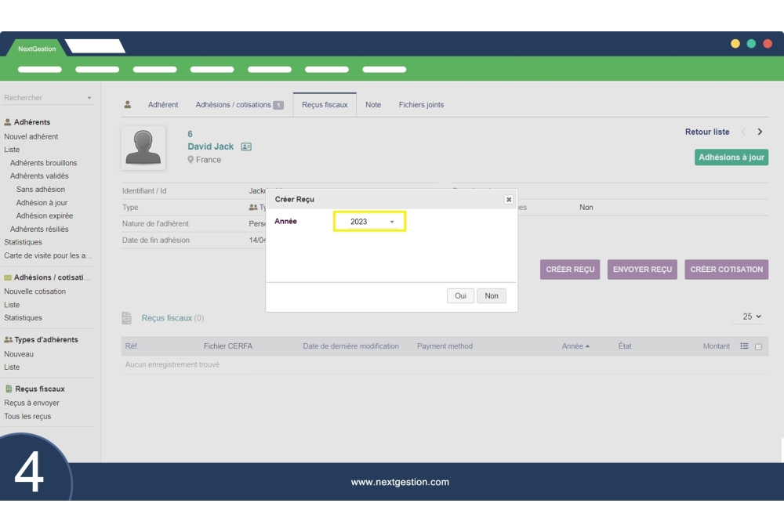Open the Note tab
Screen dimensions: 784x532
click(x=373, y=105)
